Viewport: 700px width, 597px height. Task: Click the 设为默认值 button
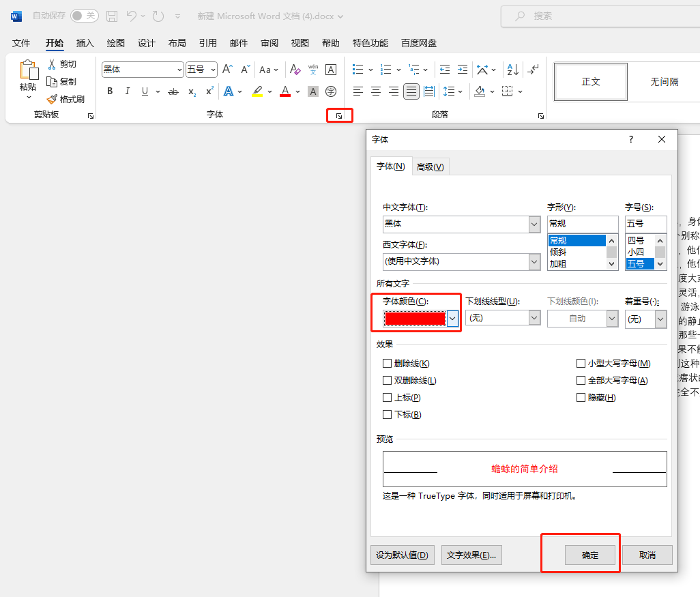(402, 555)
